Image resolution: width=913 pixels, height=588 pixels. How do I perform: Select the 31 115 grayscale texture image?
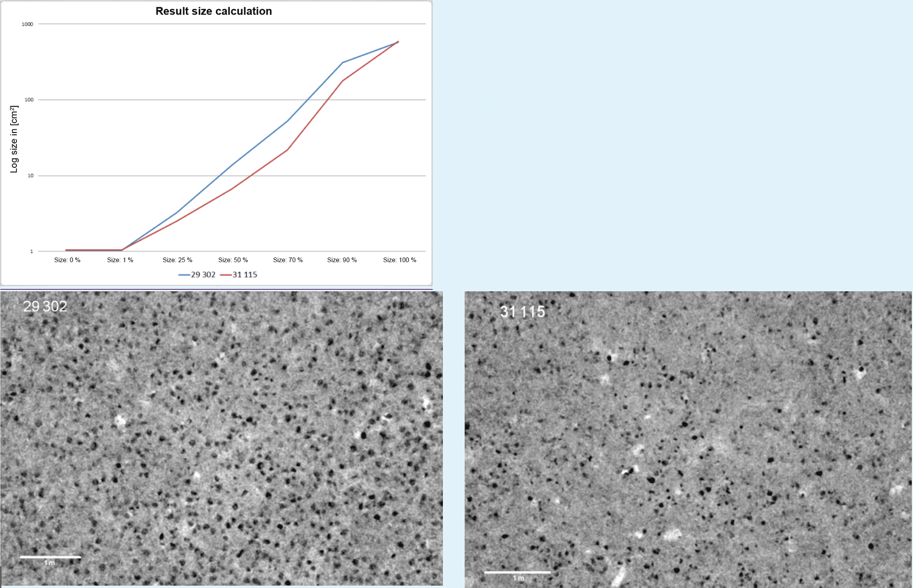pyautogui.click(x=688, y=439)
